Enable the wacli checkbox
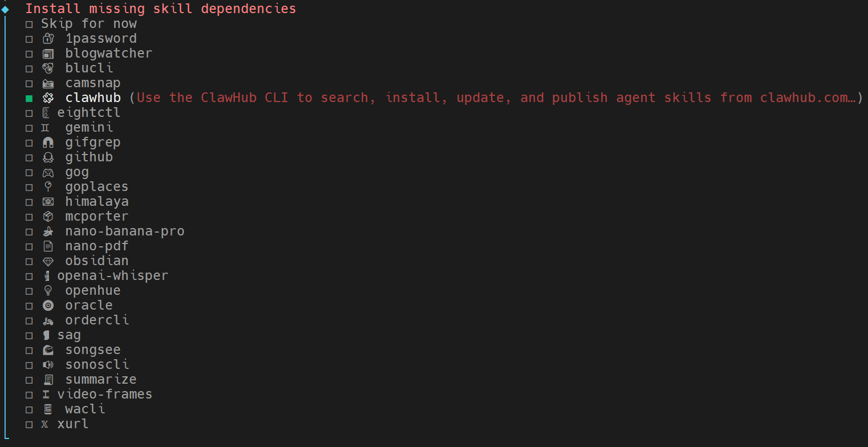The width and height of the screenshot is (868, 447). click(29, 409)
